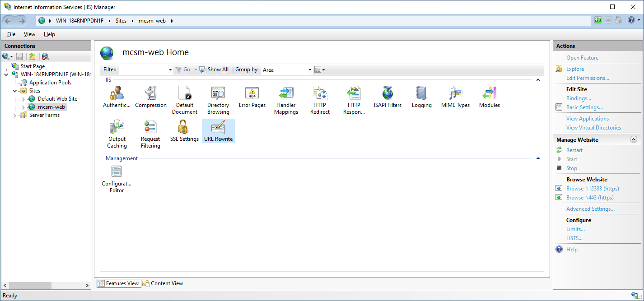This screenshot has height=301, width=644.
Task: Open the Logging feature
Action: coord(421,97)
